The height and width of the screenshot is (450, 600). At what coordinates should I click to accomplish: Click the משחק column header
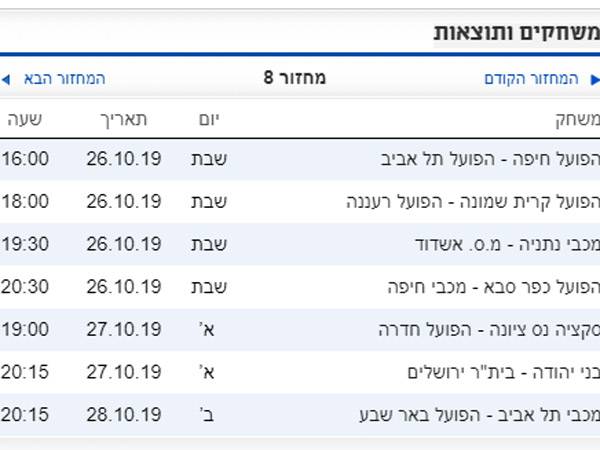(576, 119)
